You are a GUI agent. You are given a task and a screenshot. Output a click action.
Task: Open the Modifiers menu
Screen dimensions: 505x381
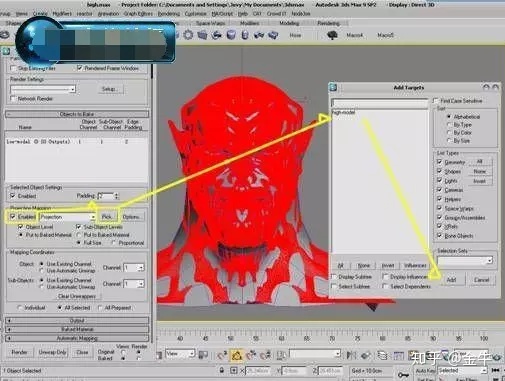click(x=62, y=14)
